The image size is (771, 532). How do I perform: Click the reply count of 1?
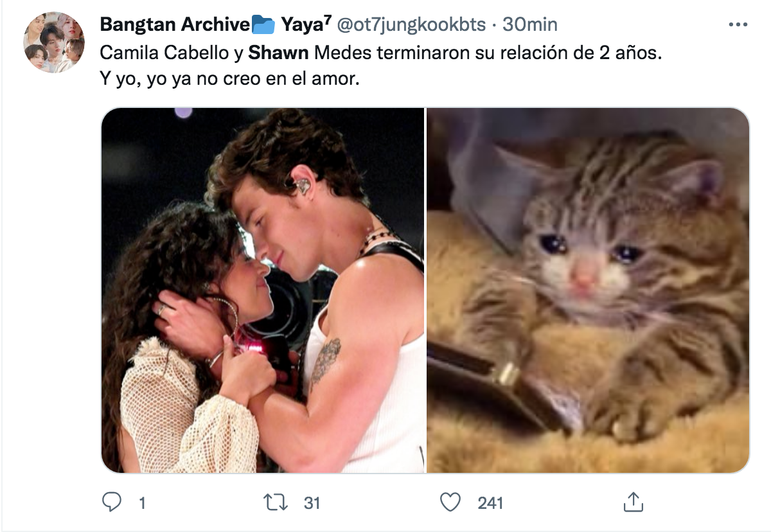pyautogui.click(x=142, y=502)
